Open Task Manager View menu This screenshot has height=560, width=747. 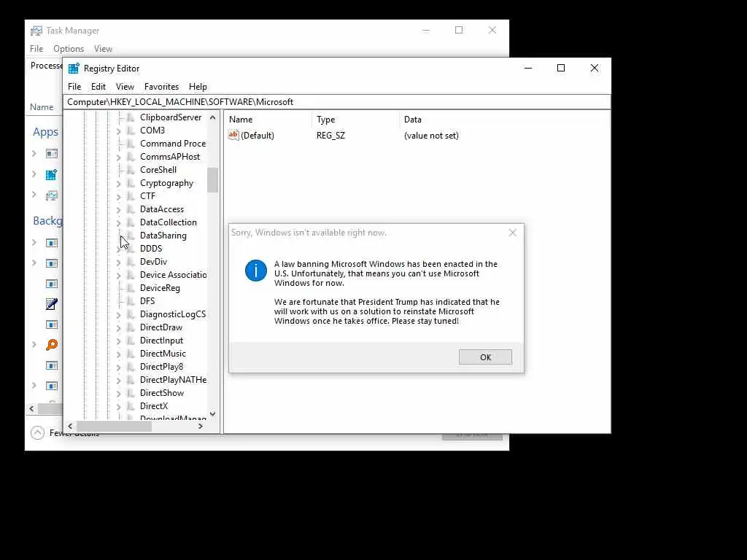(103, 49)
